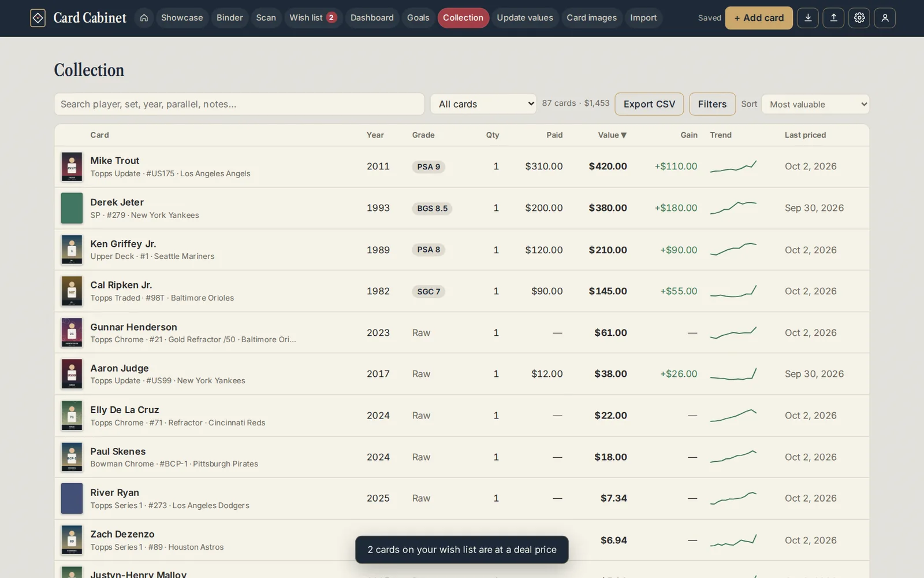View the Aaron Judge trend sparkline
The image size is (924, 578).
[733, 374]
